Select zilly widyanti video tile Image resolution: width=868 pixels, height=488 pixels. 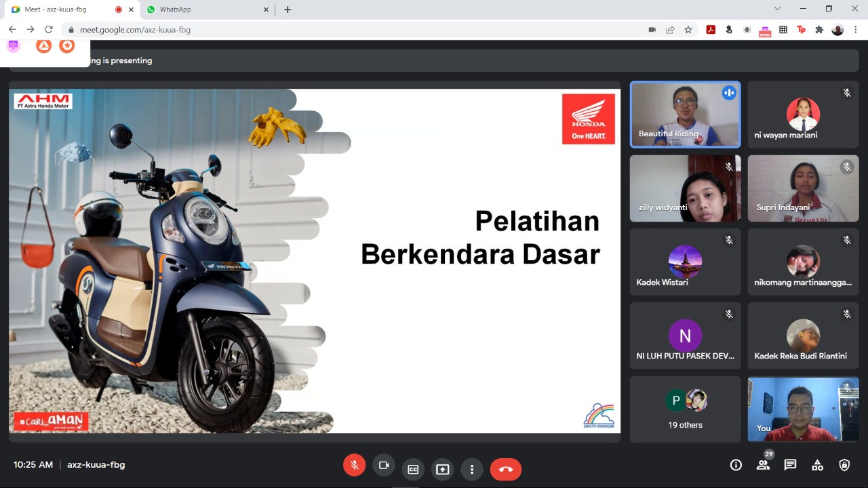pos(685,188)
